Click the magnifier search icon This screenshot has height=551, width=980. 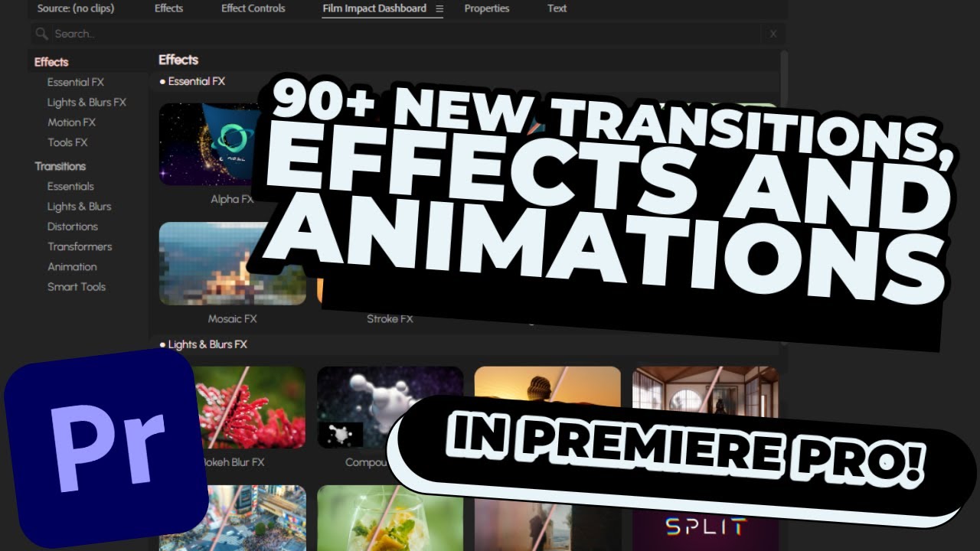coord(42,34)
